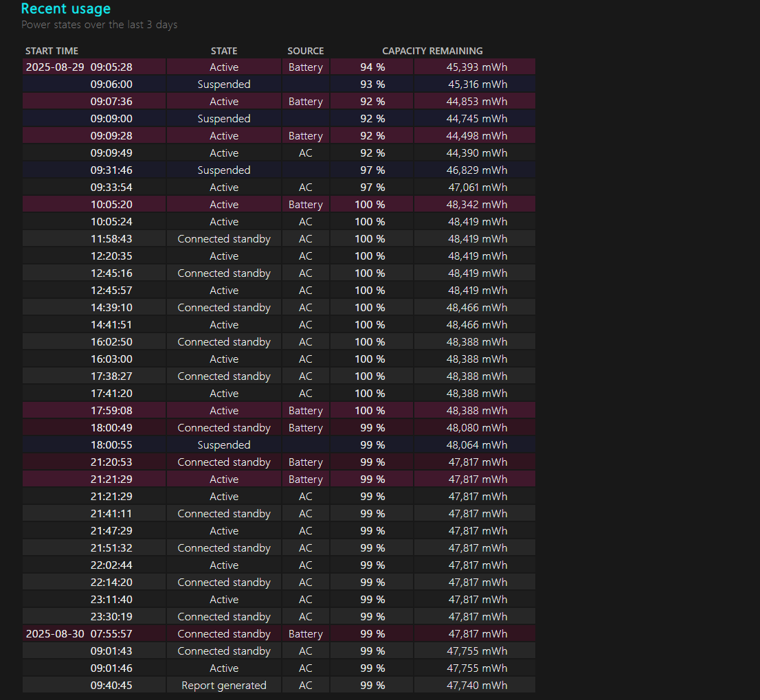Click Suspended state in the 09:31:46 row
This screenshot has width=760, height=700.
click(224, 170)
